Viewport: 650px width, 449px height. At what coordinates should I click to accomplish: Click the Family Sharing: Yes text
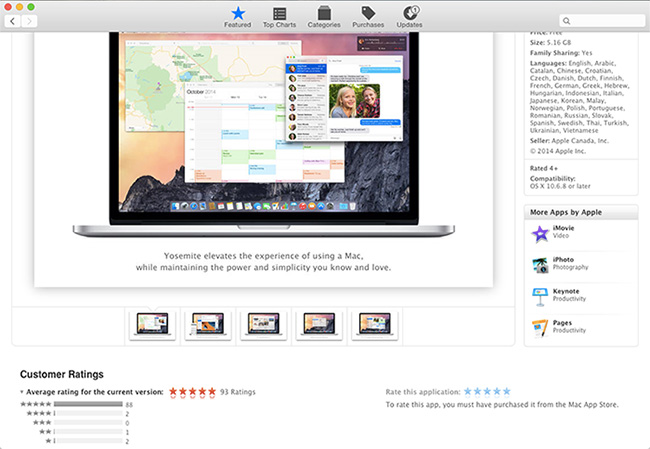coord(561,53)
